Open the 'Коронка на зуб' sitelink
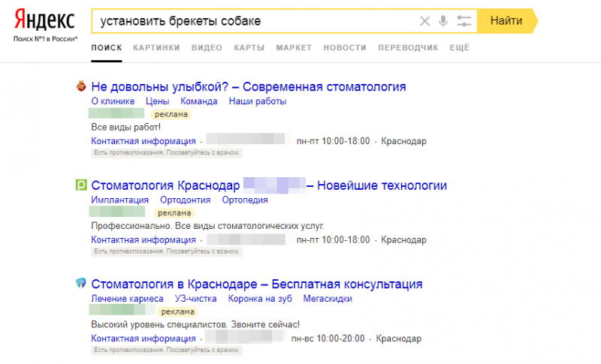Screen dimensions: 601x364 tap(260, 299)
